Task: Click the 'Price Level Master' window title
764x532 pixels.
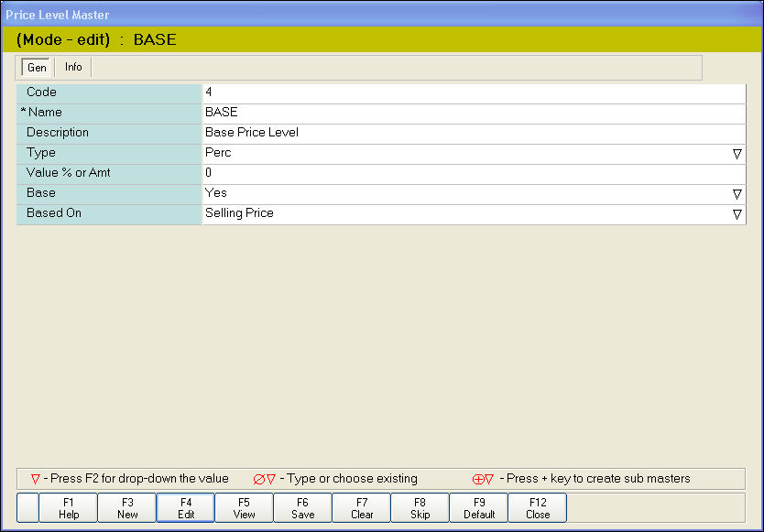Action: click(x=58, y=15)
